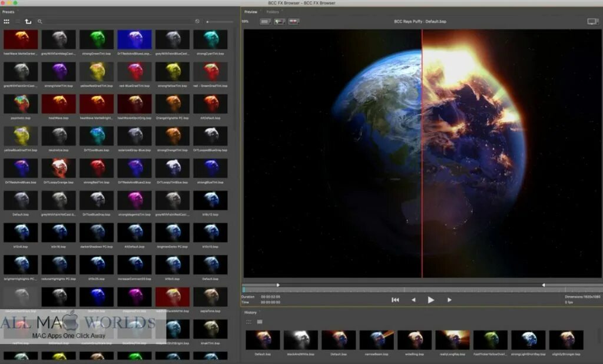The height and width of the screenshot is (364, 603).
Task: Click the monitor icon beside the preview title
Action: point(592,22)
